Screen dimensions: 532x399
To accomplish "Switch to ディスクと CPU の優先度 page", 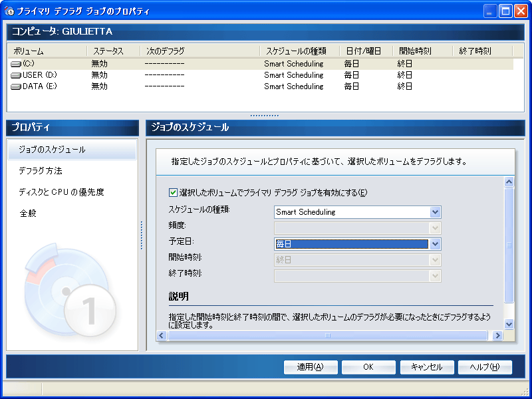I will pos(61,192).
